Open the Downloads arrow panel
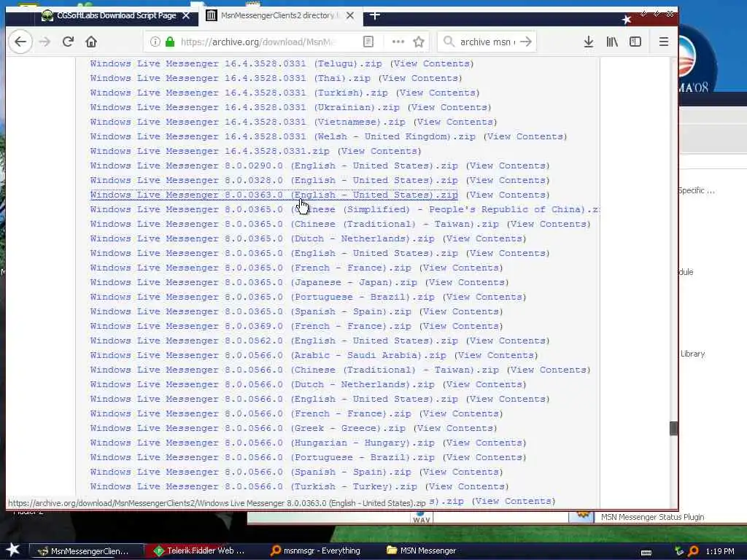 pyautogui.click(x=589, y=42)
